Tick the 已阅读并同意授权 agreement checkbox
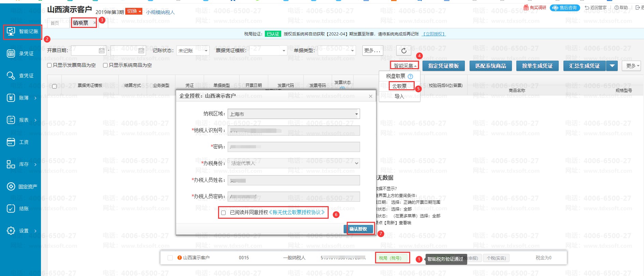The image size is (644, 276). [224, 213]
